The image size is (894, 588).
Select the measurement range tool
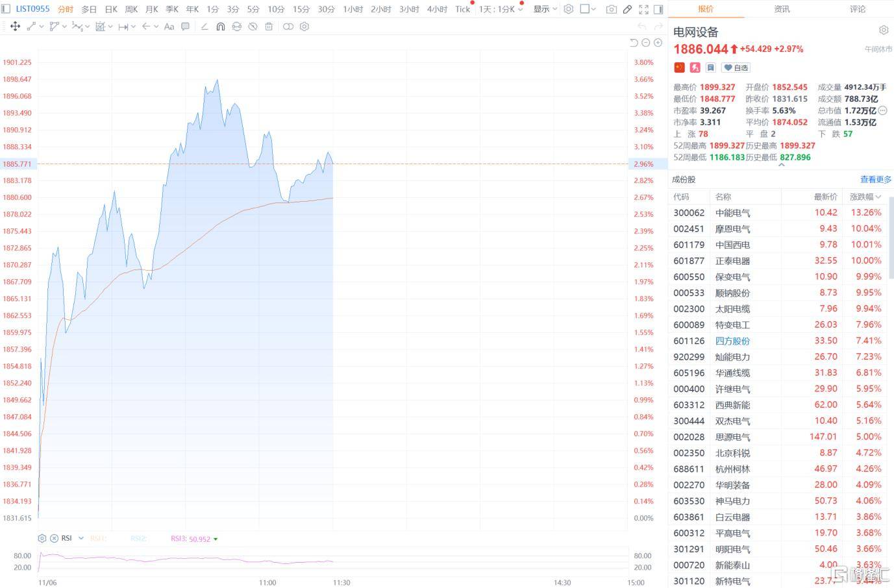pos(100,27)
